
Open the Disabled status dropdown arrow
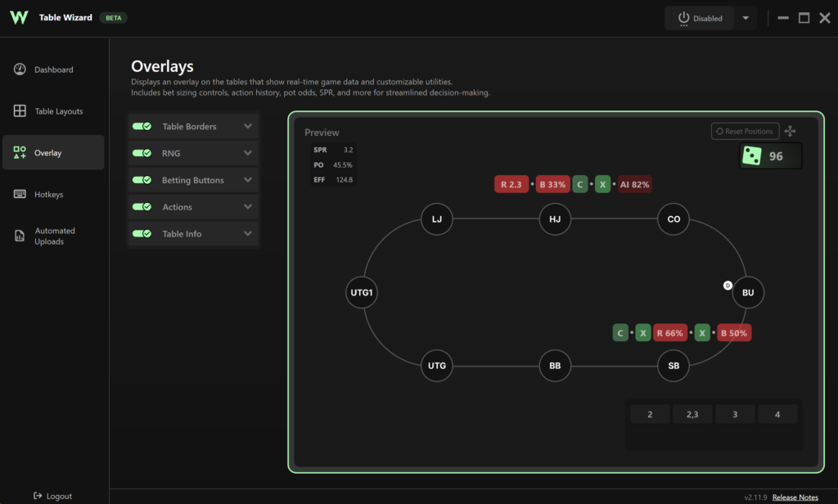[x=746, y=18]
